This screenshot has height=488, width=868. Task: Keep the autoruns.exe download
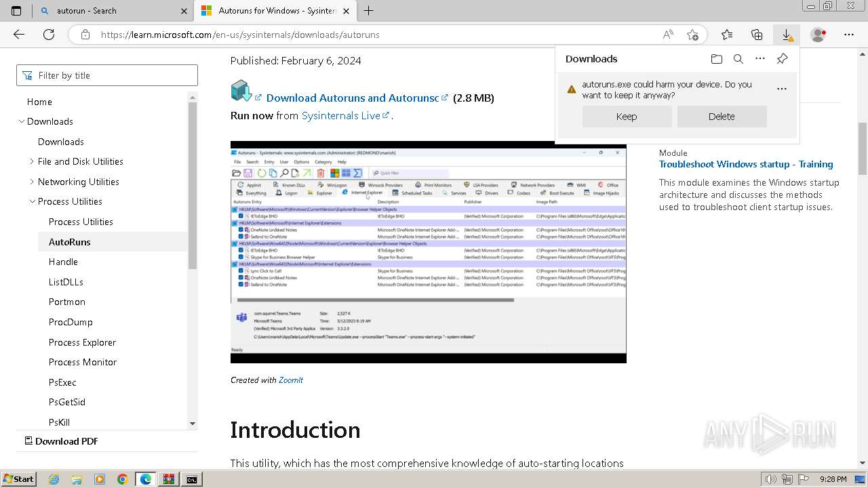[x=627, y=117]
